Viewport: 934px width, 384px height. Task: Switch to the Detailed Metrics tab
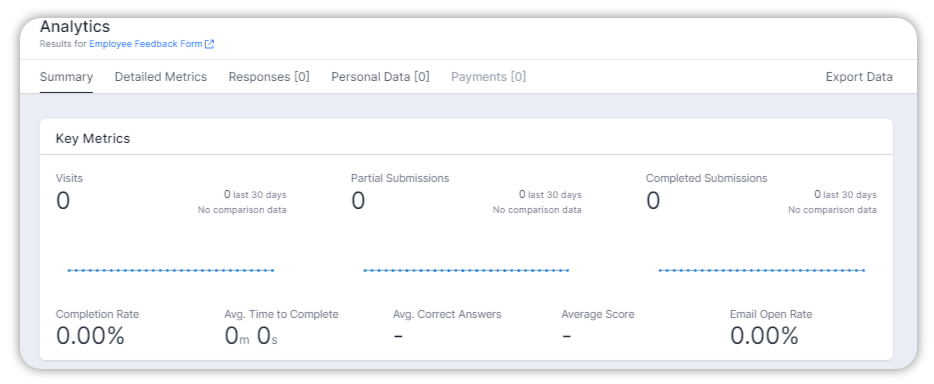tap(161, 77)
